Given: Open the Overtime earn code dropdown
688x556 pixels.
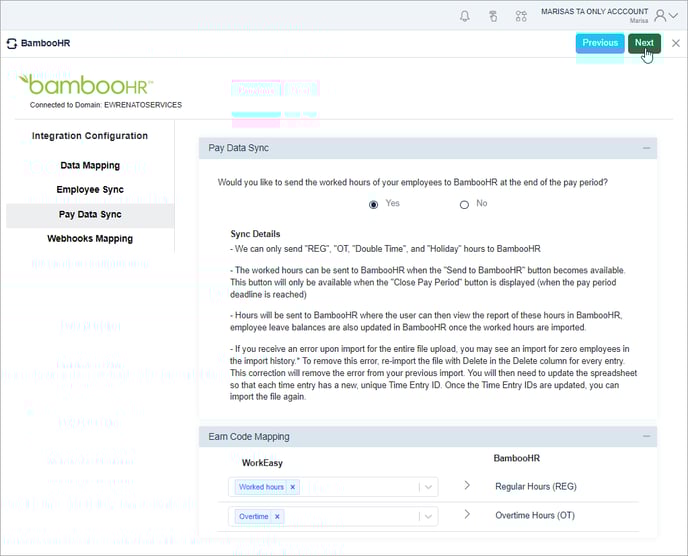Looking at the screenshot, I should pos(429,517).
